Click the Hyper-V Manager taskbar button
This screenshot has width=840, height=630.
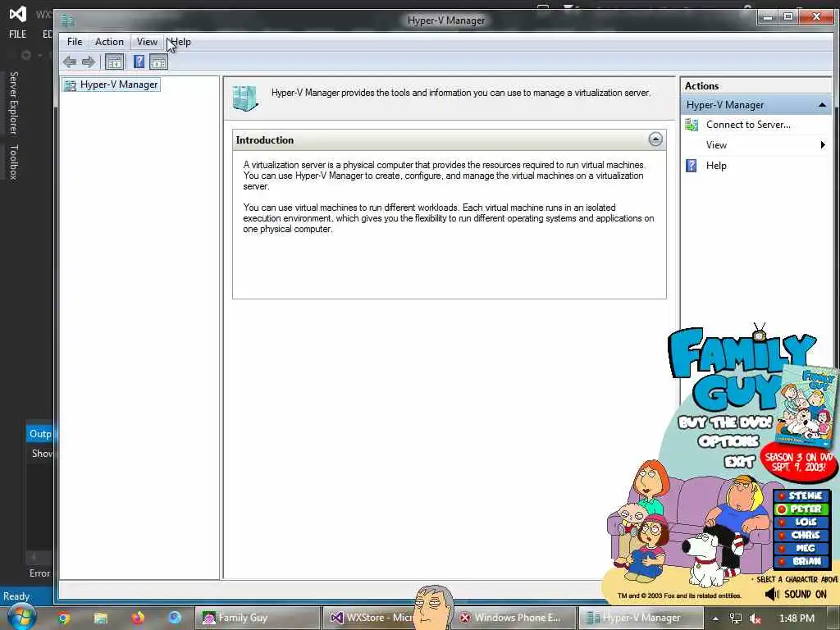click(641, 619)
